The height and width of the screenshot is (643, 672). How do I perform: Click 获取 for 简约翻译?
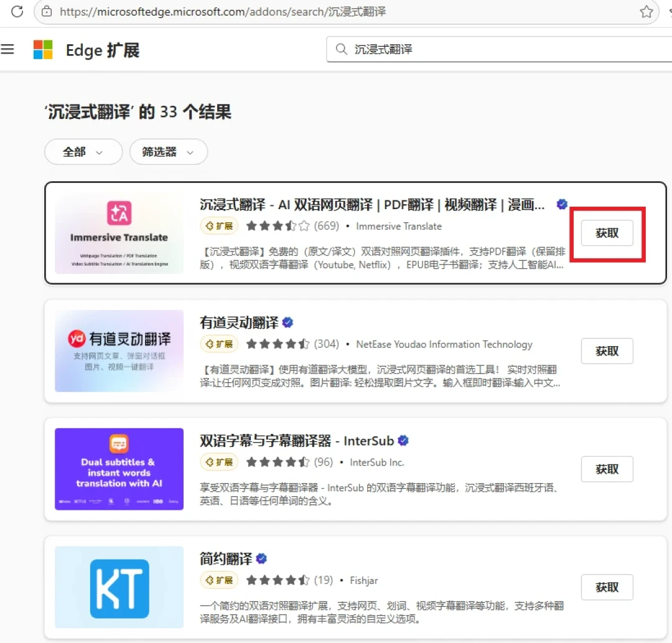click(x=607, y=587)
